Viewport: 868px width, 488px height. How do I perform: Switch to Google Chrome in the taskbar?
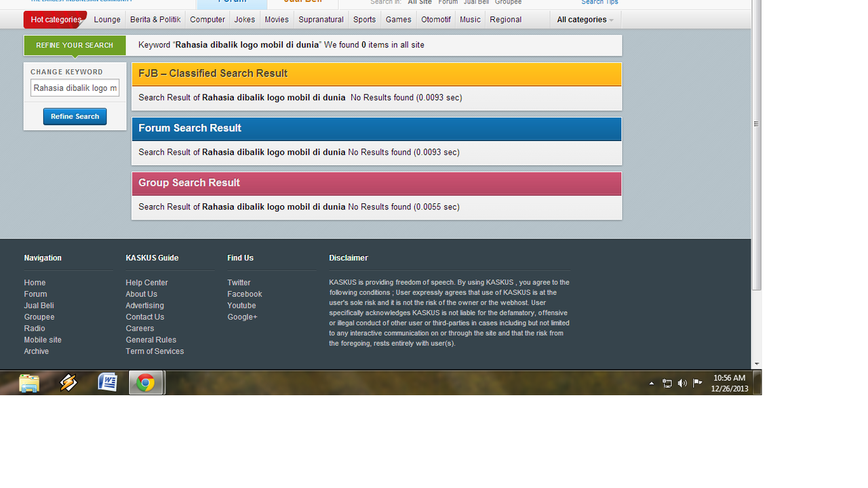click(x=146, y=383)
